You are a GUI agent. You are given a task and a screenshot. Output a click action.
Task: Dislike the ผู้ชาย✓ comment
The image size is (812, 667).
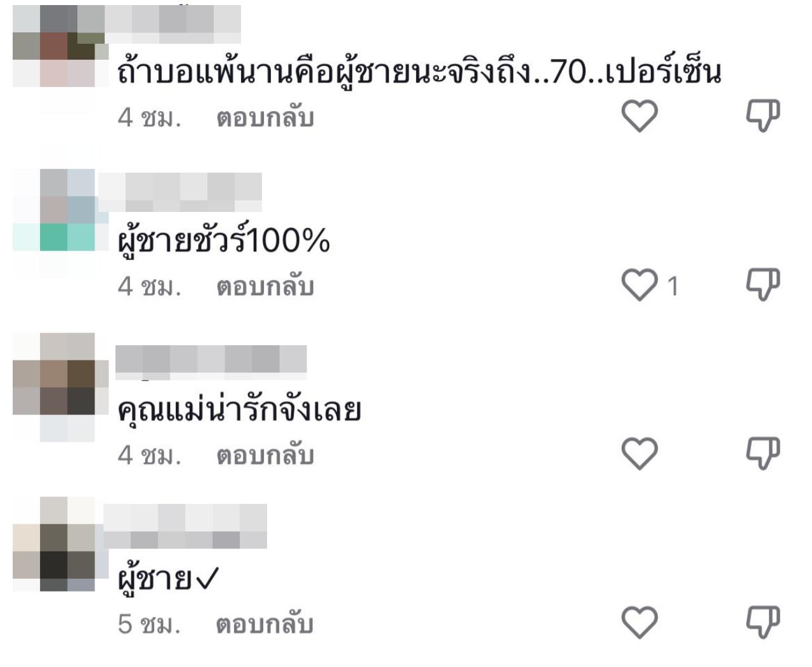(762, 622)
